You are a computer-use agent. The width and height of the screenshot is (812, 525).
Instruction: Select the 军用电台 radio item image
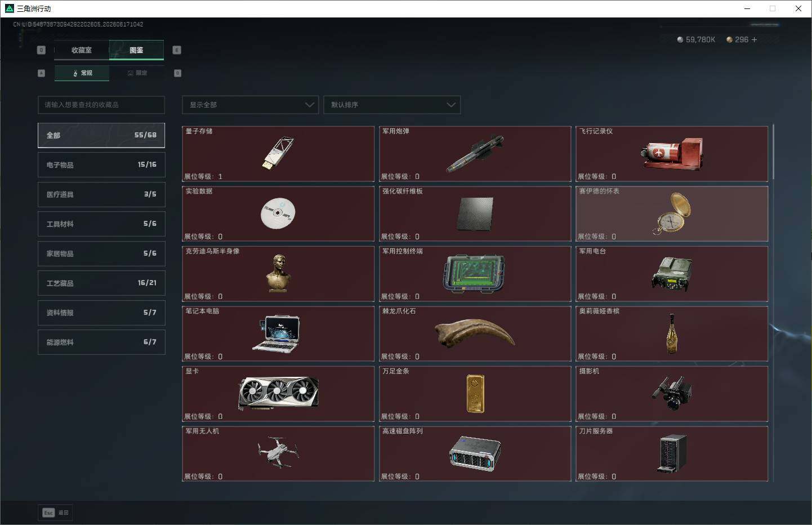[672, 274]
